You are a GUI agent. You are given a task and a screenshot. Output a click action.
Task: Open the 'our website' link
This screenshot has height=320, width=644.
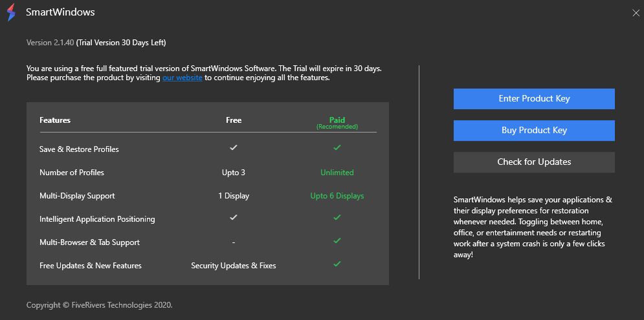pos(183,78)
